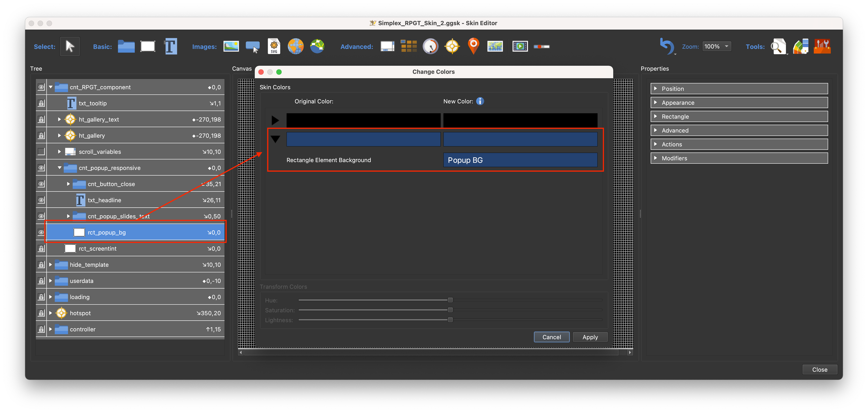Image resolution: width=868 pixels, height=413 pixels.
Task: Cancel the Change Colors dialog
Action: tap(551, 337)
